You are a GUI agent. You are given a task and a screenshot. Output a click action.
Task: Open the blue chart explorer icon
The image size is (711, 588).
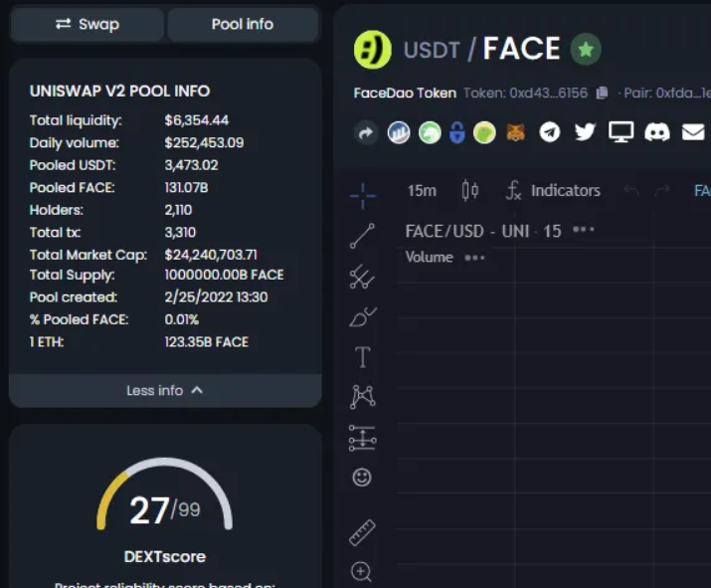[399, 133]
